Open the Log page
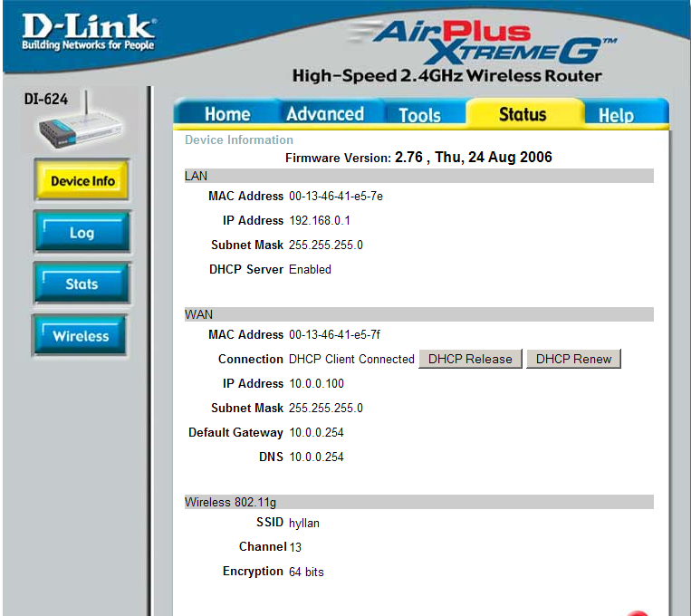The height and width of the screenshot is (616, 691). (x=82, y=233)
